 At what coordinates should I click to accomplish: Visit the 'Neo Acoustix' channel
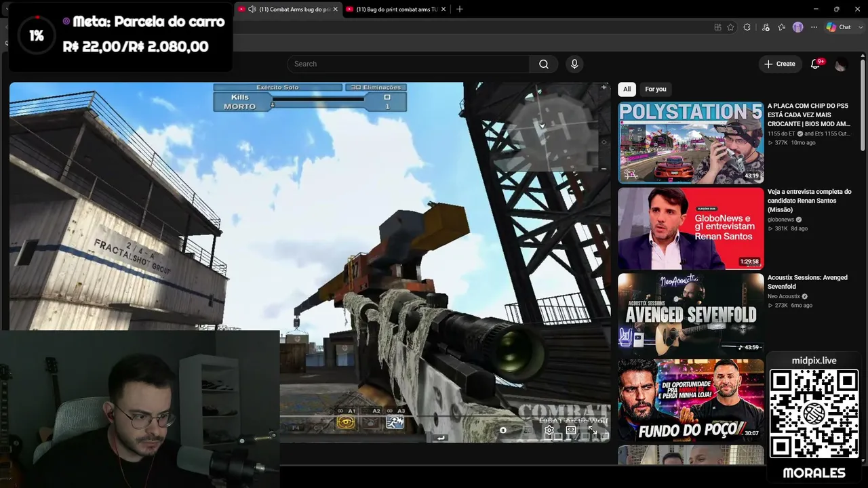tap(784, 296)
